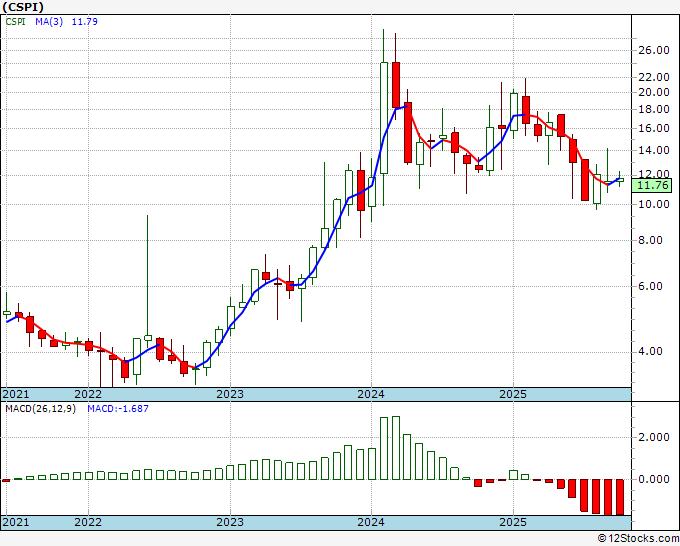This screenshot has height=546, width=680.
Task: Click 2025 on the MACD timeline
Action: [x=513, y=522]
